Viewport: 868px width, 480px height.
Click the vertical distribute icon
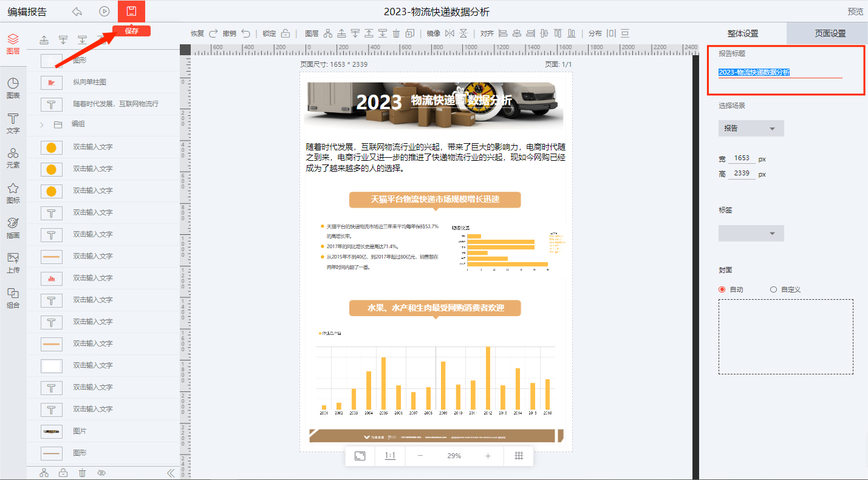click(625, 33)
